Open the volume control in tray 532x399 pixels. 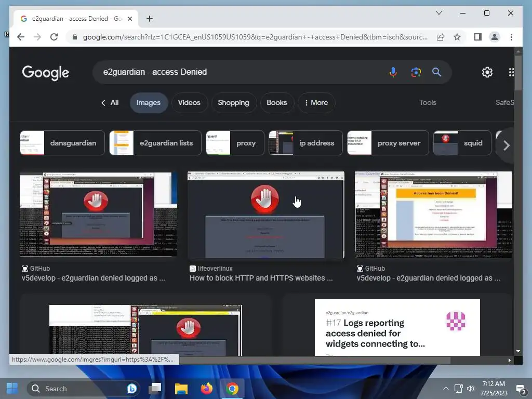(471, 389)
